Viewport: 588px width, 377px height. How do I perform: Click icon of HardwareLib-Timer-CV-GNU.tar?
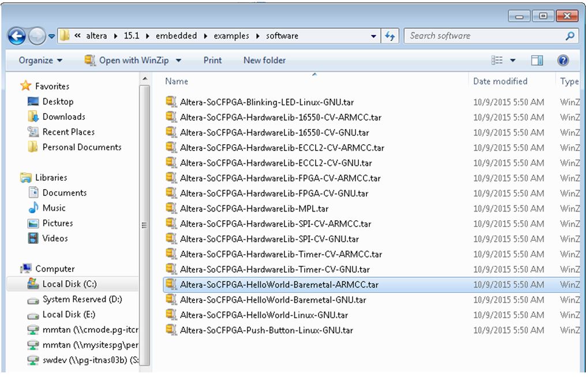point(171,269)
